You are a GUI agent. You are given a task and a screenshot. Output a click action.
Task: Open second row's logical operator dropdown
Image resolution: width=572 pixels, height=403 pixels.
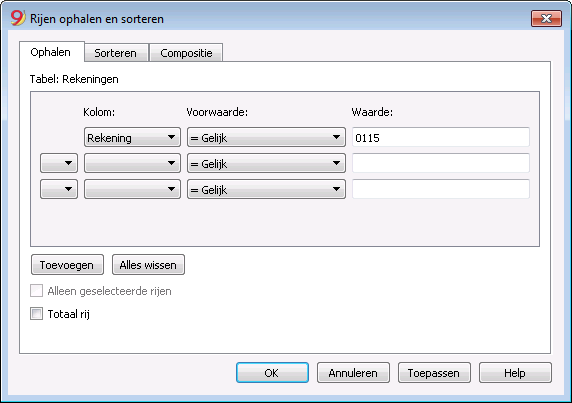pyautogui.click(x=59, y=163)
